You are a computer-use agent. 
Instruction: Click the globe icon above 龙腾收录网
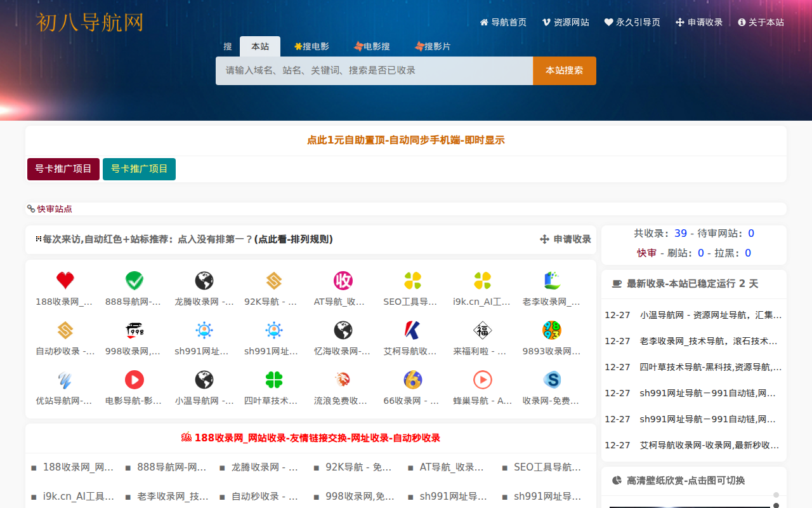point(204,279)
